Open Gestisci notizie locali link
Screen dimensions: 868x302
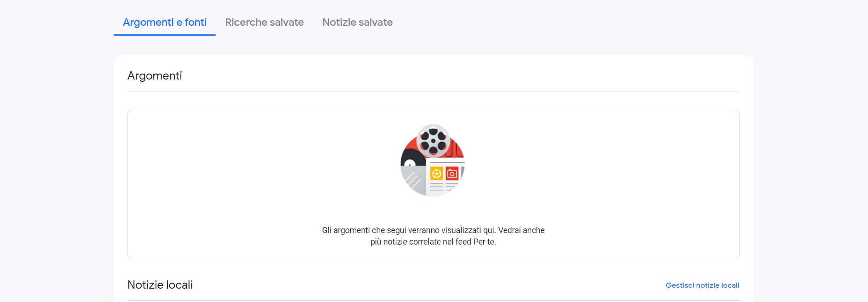click(x=702, y=285)
